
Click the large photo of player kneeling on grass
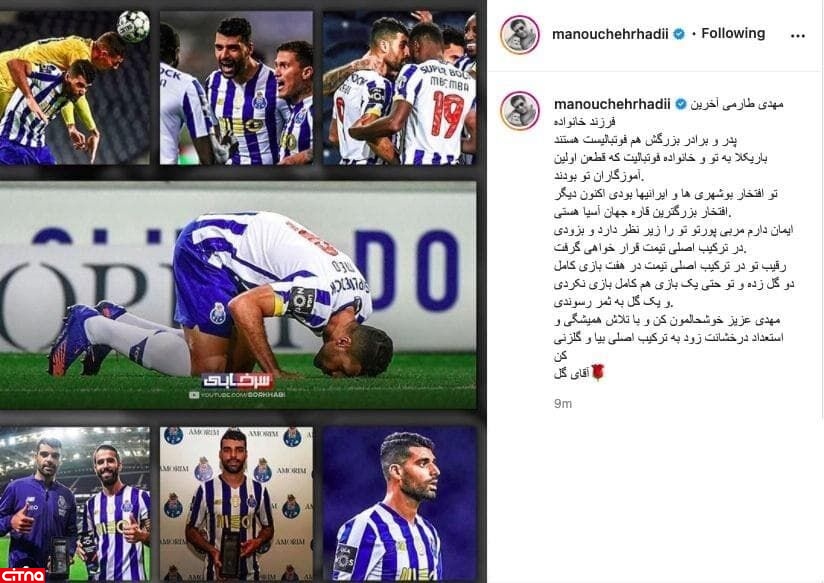point(238,296)
